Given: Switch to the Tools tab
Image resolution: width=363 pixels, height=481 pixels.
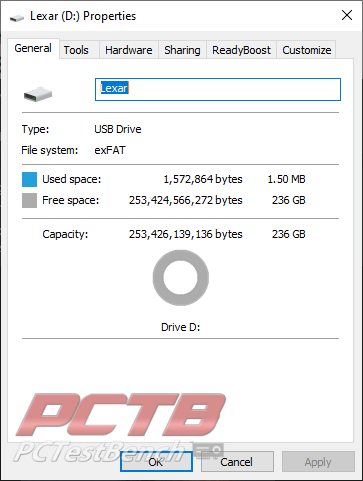Looking at the screenshot, I should (x=76, y=50).
